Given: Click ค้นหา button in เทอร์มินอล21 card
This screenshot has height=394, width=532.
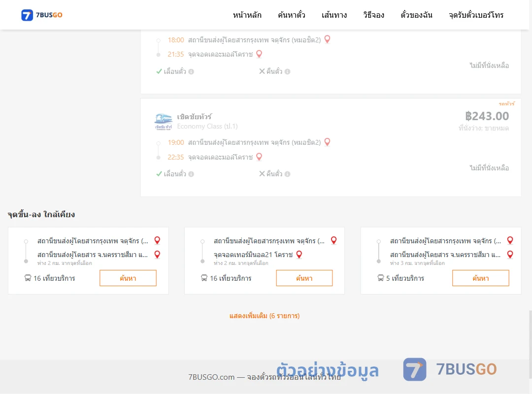Looking at the screenshot, I should point(304,278).
